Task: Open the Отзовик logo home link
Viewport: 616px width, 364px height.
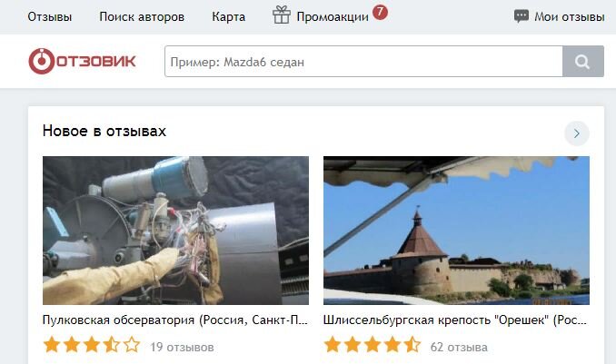Action: (x=82, y=61)
